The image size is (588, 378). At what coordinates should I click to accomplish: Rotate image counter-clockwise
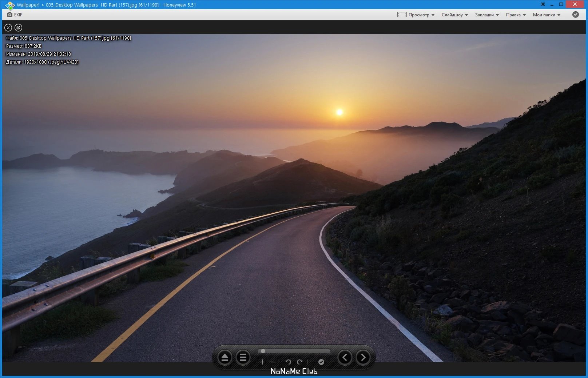pyautogui.click(x=288, y=362)
